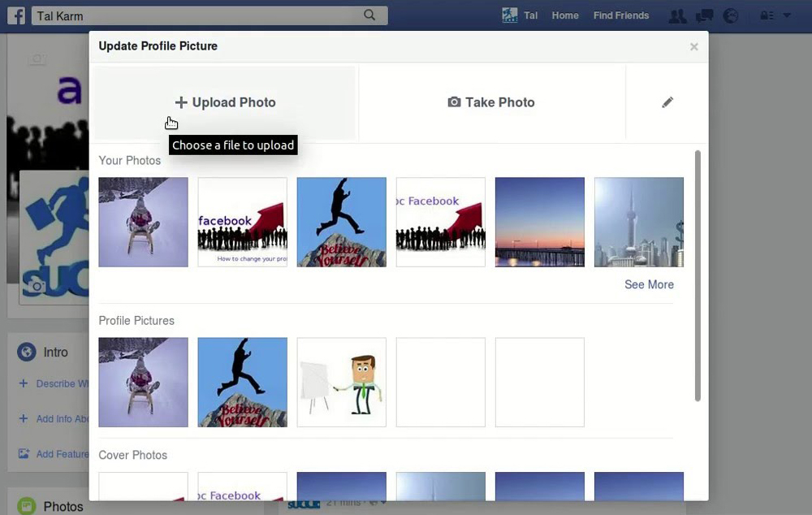Choose the sled photo under Profile Pictures
This screenshot has height=515, width=812.
144,383
